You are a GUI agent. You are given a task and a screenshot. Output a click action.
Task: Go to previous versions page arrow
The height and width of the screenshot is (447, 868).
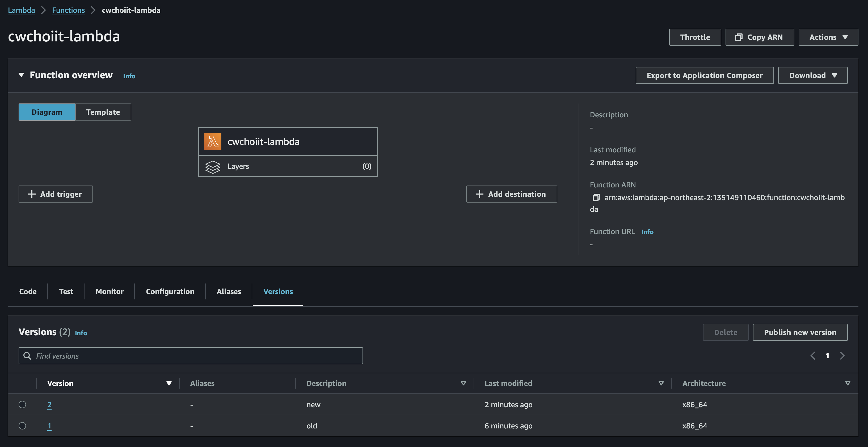point(813,356)
